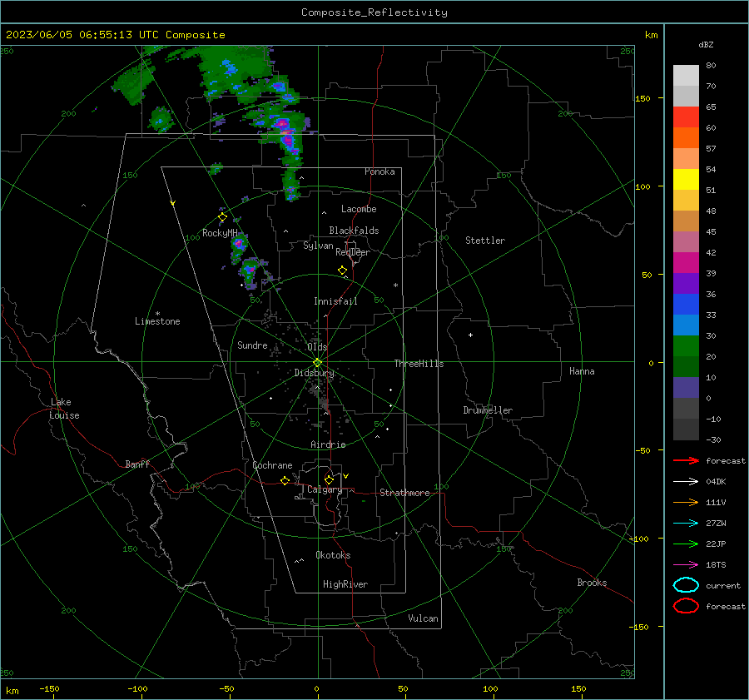
Task: Click the Banff label
Action: (x=137, y=464)
